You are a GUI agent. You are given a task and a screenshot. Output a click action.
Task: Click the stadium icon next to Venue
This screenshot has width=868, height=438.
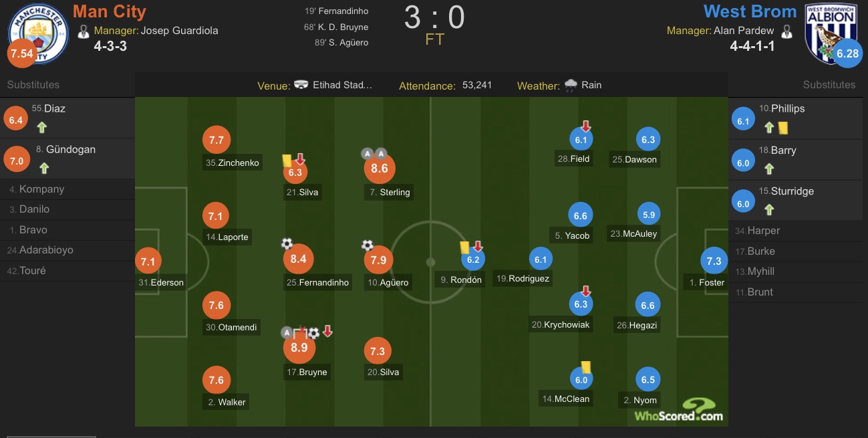(x=301, y=85)
